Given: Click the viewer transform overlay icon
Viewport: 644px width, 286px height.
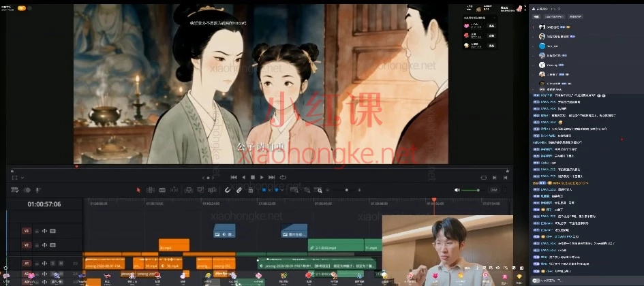Looking at the screenshot, I should click(15, 178).
